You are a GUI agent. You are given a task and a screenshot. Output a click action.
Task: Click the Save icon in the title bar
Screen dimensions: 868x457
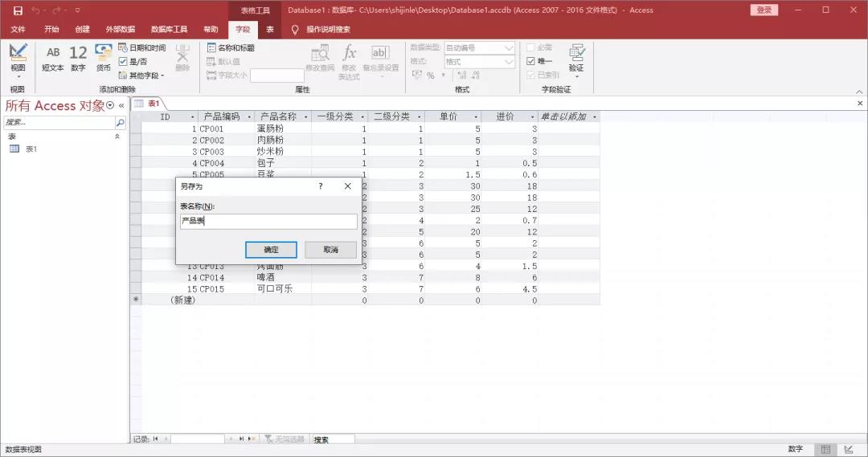coord(18,10)
